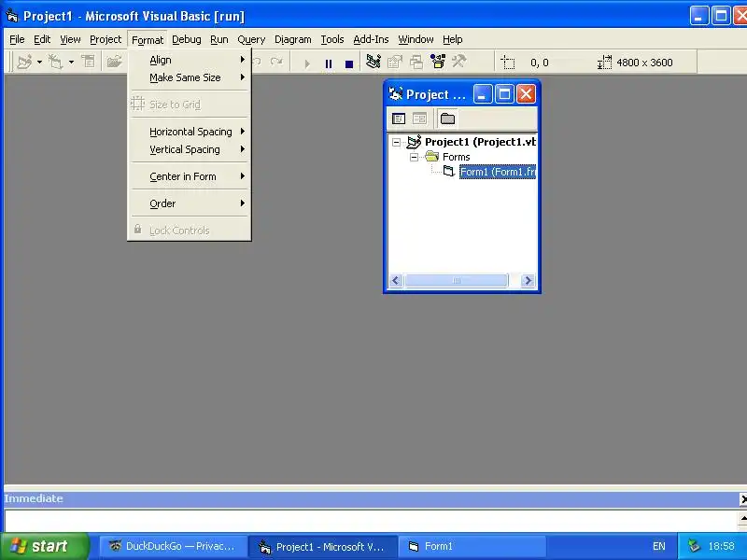The image size is (747, 560).
Task: Click the Menu Editor toolbar icon
Action: pos(88,62)
